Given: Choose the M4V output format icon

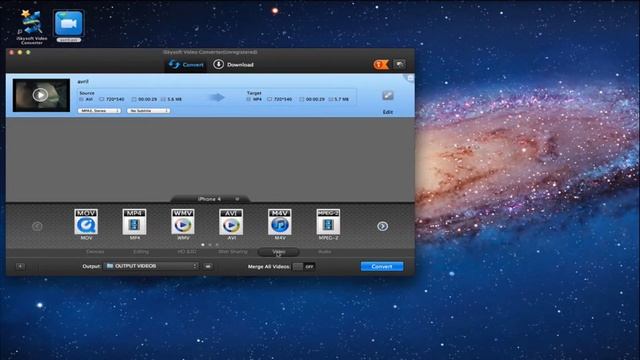Looking at the screenshot, I should coord(280,222).
